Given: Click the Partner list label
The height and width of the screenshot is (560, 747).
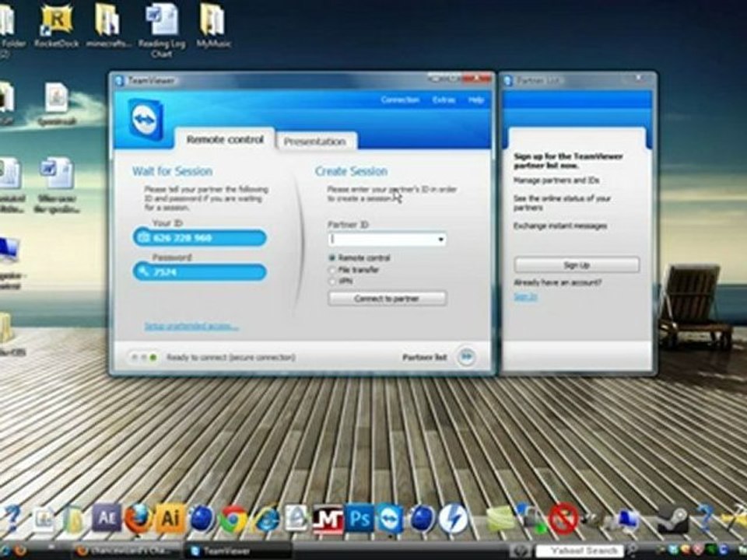Looking at the screenshot, I should click(x=424, y=357).
